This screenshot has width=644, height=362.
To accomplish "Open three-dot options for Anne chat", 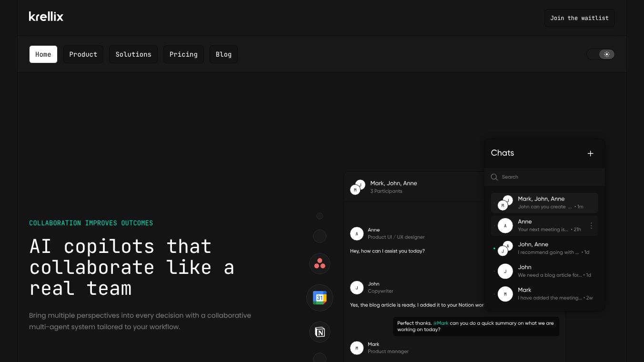I will (591, 226).
